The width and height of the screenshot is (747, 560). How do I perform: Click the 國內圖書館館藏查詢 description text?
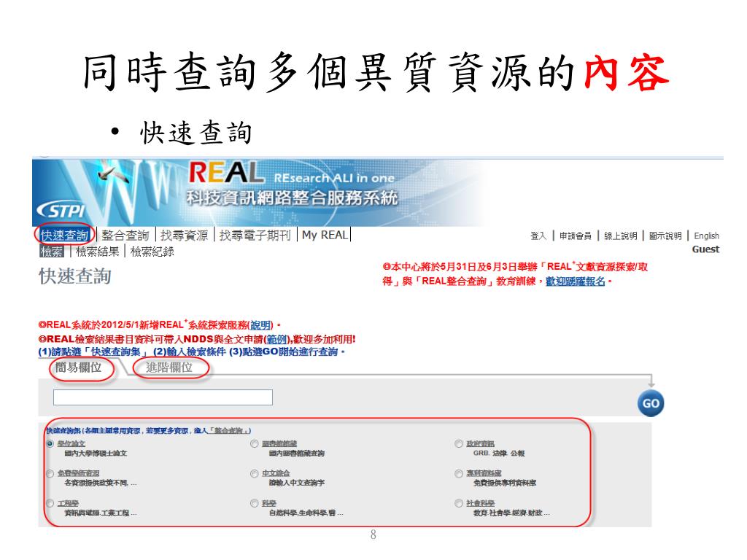[x=297, y=454]
